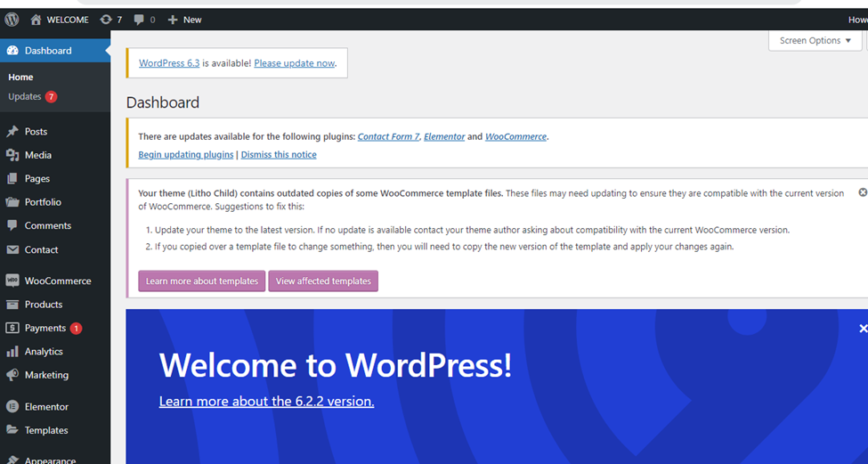Click the home icon beside WELCOME
Viewport: 868px width, 464px height.
(36, 20)
